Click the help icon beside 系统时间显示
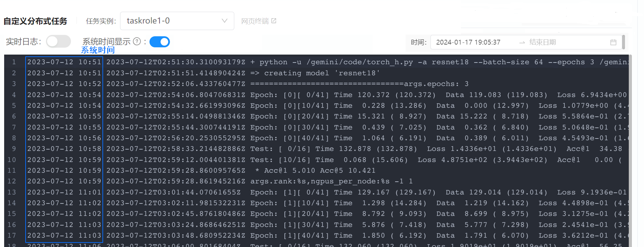 [137, 42]
